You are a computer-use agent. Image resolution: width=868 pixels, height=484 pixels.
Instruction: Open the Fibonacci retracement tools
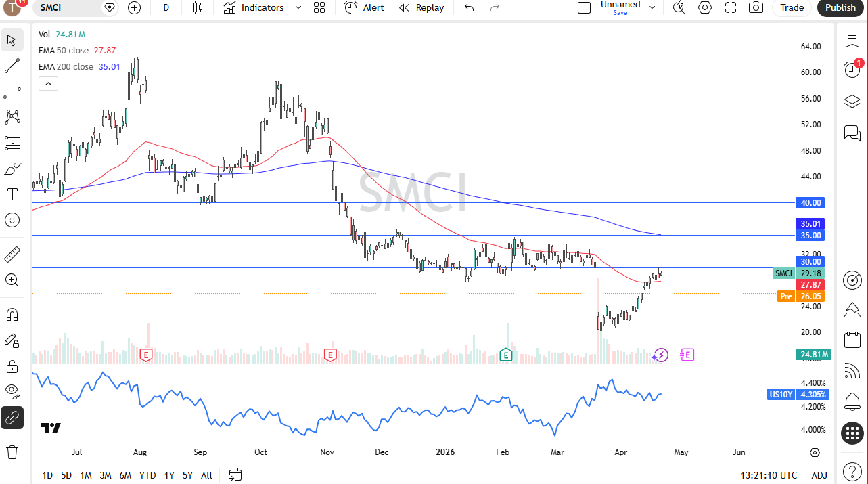coord(12,91)
